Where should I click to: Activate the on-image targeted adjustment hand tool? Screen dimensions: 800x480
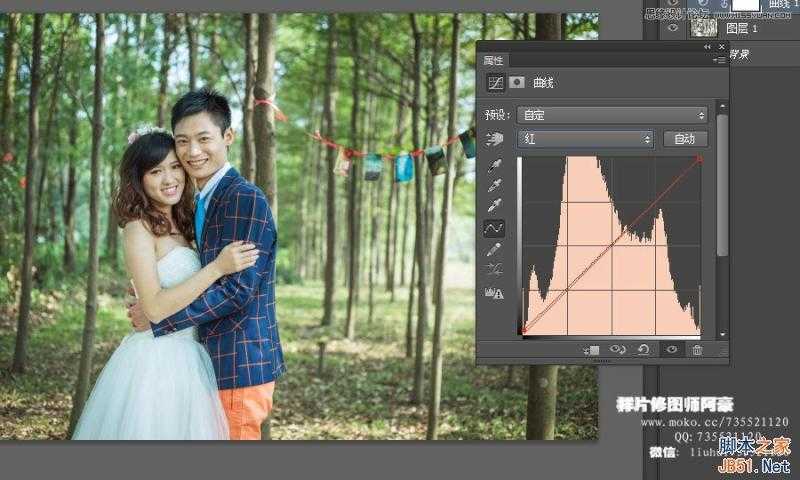494,139
